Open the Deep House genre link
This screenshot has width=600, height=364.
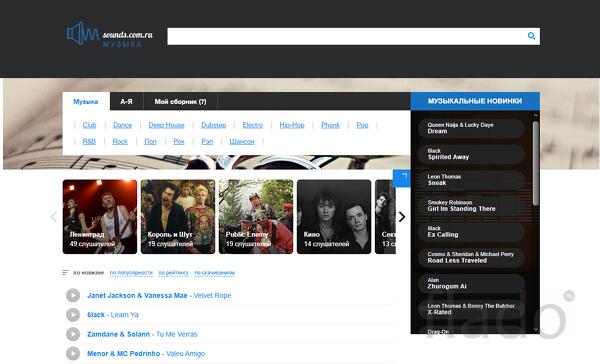click(166, 125)
